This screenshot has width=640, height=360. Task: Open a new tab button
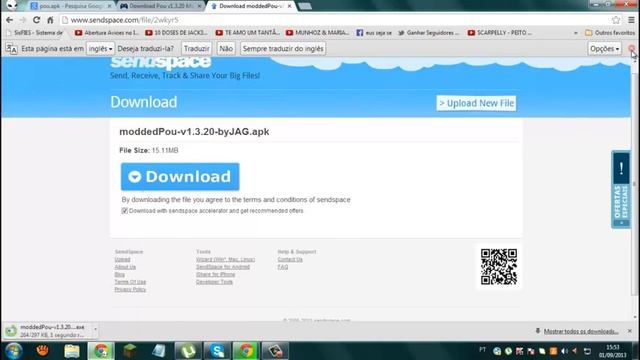pos(305,6)
